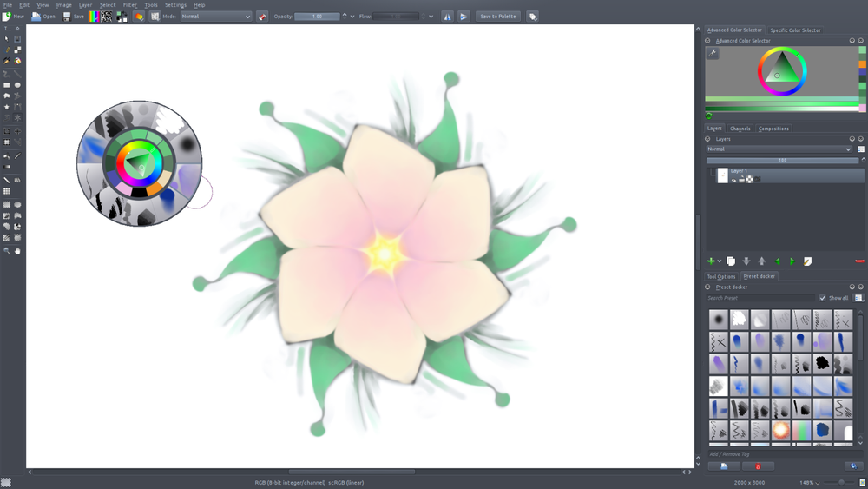Open the Filter menu
The image size is (868, 489).
pos(129,5)
